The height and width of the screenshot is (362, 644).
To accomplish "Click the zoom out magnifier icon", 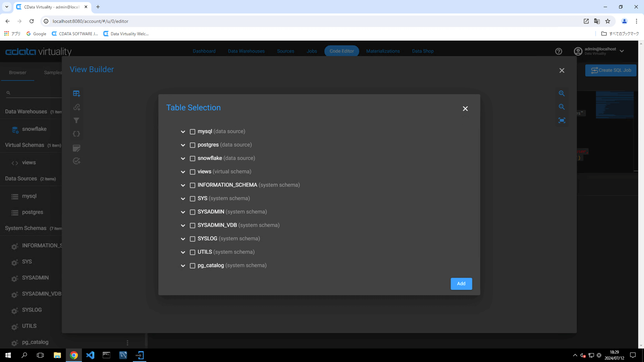I will tap(562, 107).
